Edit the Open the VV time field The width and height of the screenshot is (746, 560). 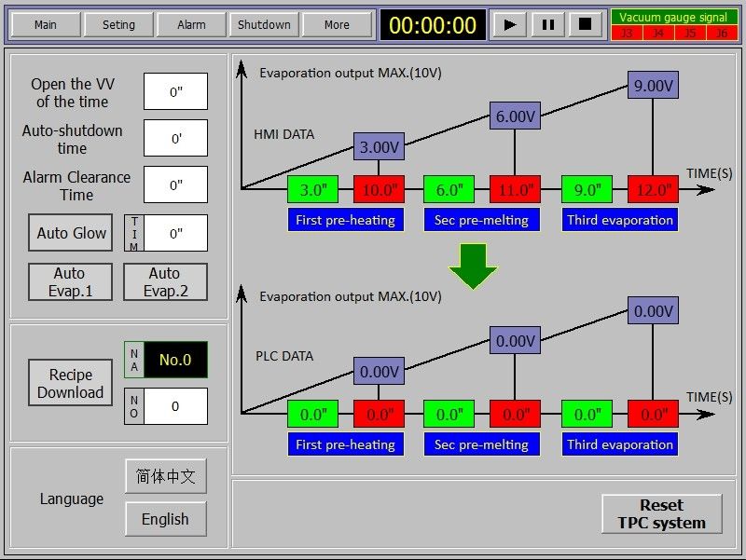click(x=175, y=92)
